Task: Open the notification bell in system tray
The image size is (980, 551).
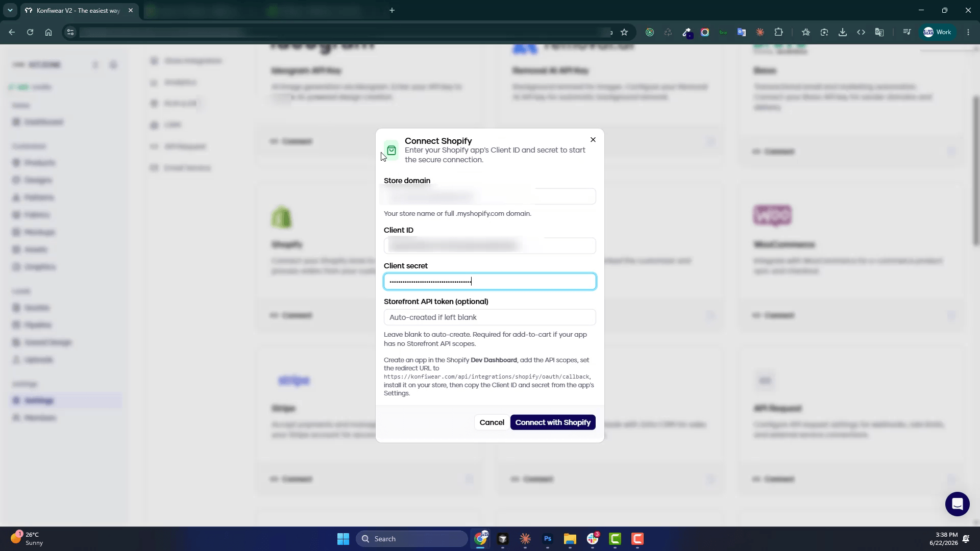Action: pos(966,539)
